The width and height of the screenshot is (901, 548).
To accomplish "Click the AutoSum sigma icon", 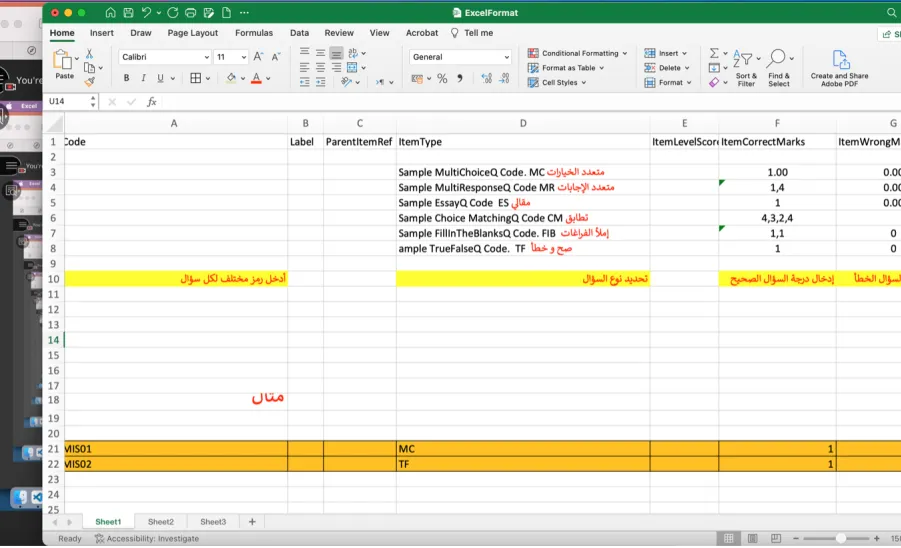I will (714, 53).
